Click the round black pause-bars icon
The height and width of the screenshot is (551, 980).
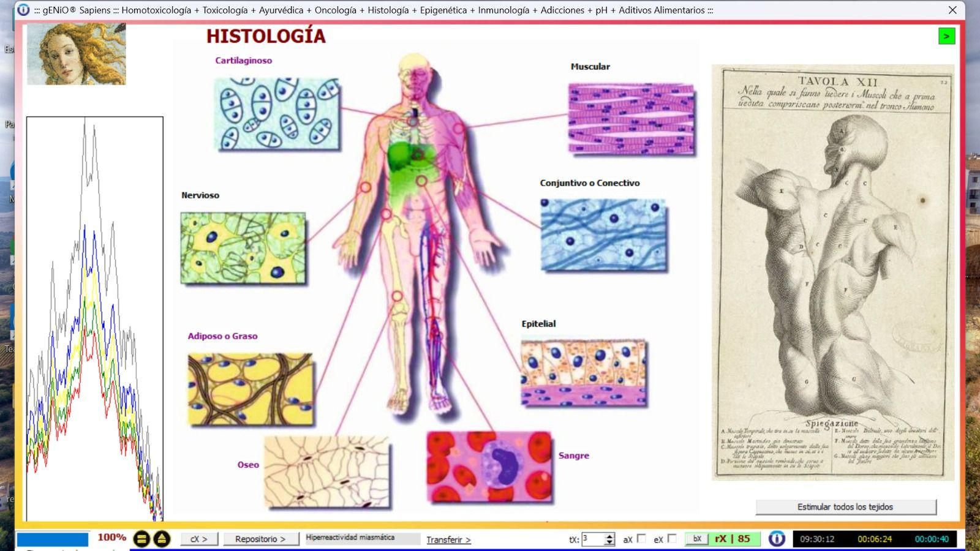[141, 539]
